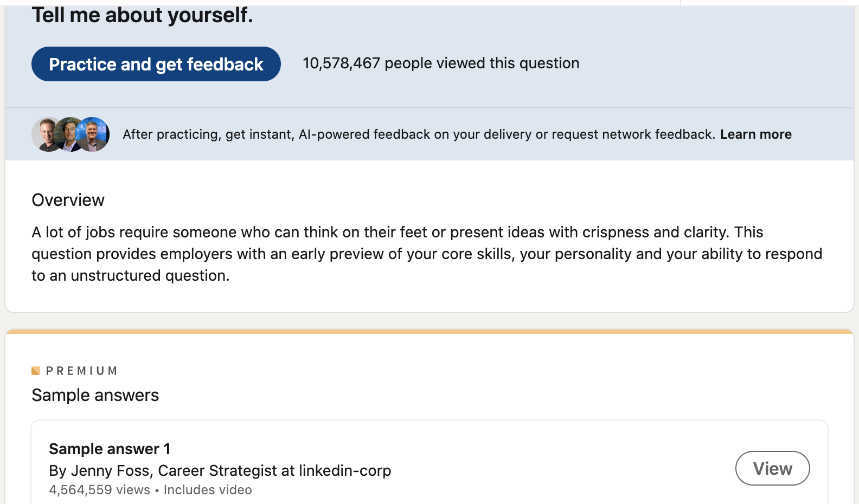This screenshot has width=859, height=504.
Task: Click the Overview description paragraph
Action: click(426, 254)
